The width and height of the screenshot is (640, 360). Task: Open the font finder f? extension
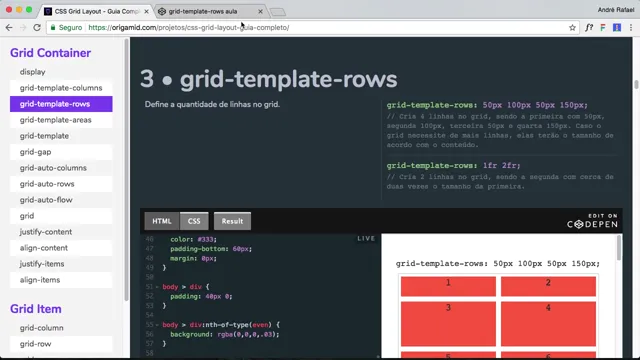click(589, 28)
